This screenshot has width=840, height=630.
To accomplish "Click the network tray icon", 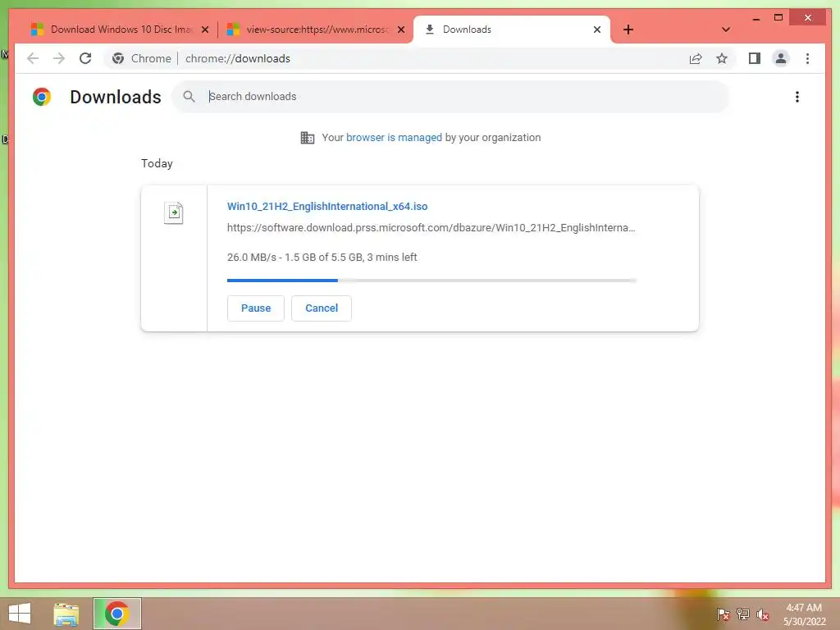I will [742, 614].
